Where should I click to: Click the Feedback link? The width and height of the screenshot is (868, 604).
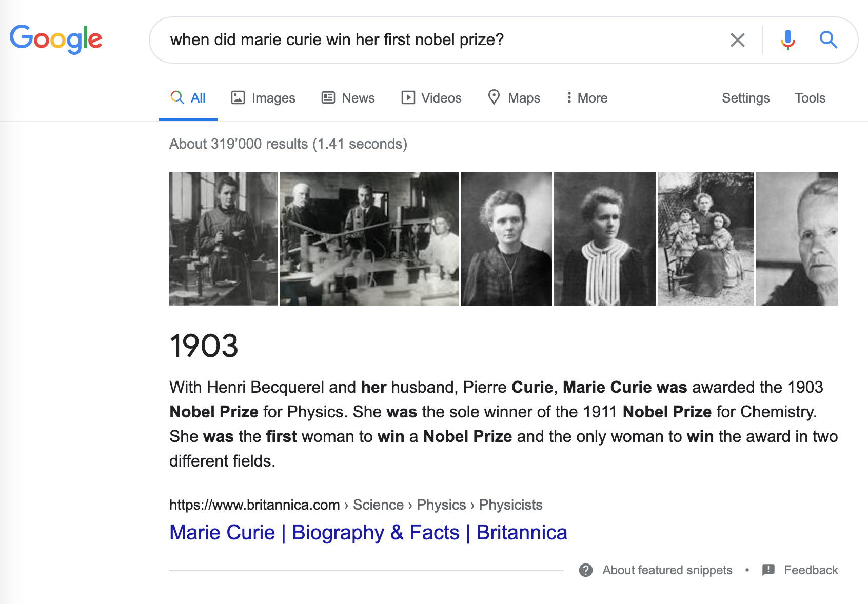coord(811,570)
